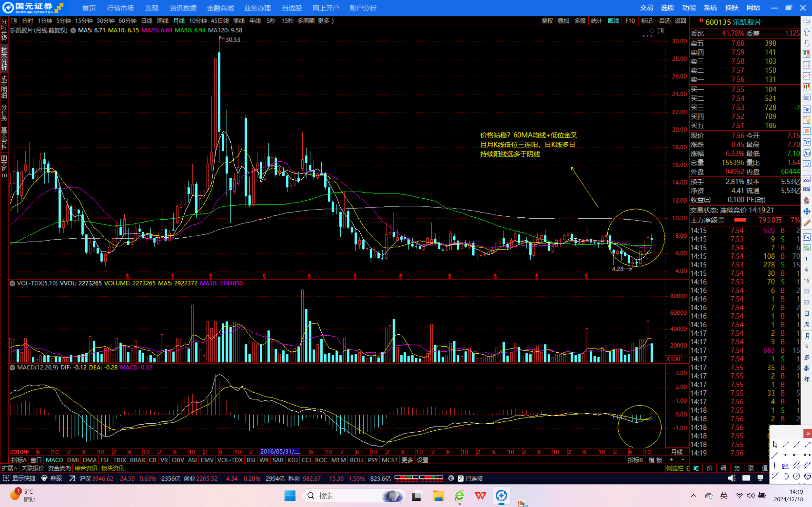Screen dimensions: 812x507
Task: Select the circle drawing tool
Action: [x=796, y=477]
